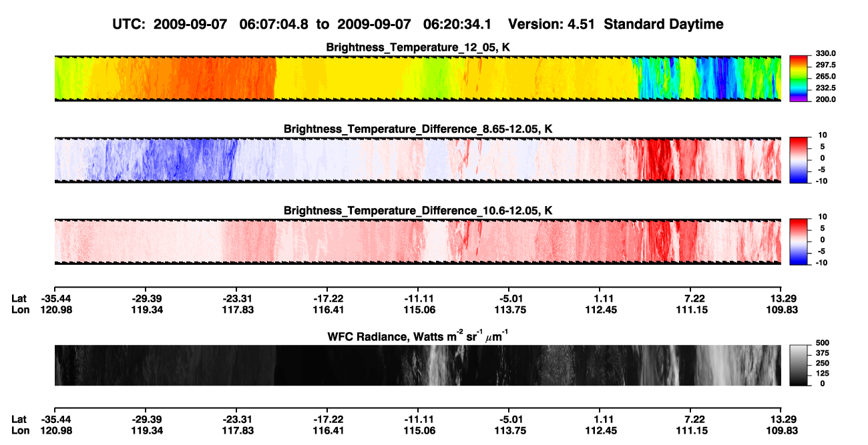Click latitude -29.39 on the upper axis
This screenshot has width=868, height=445.
(146, 299)
